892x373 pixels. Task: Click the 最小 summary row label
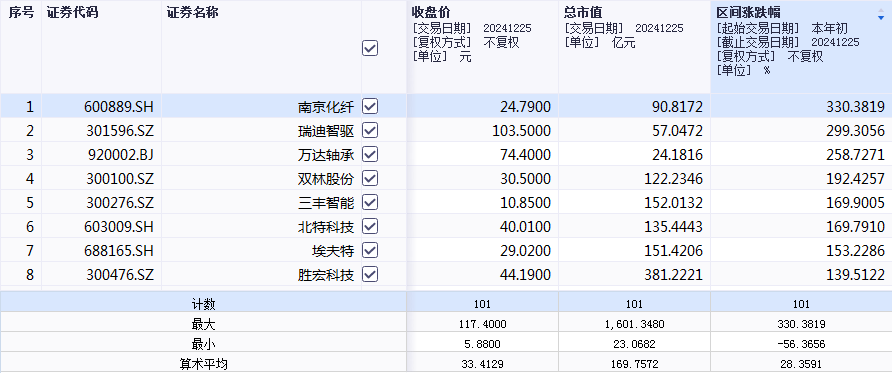point(204,344)
